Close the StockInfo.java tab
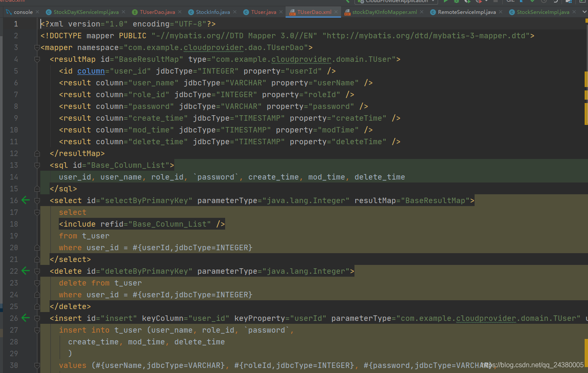588x373 pixels. click(235, 12)
